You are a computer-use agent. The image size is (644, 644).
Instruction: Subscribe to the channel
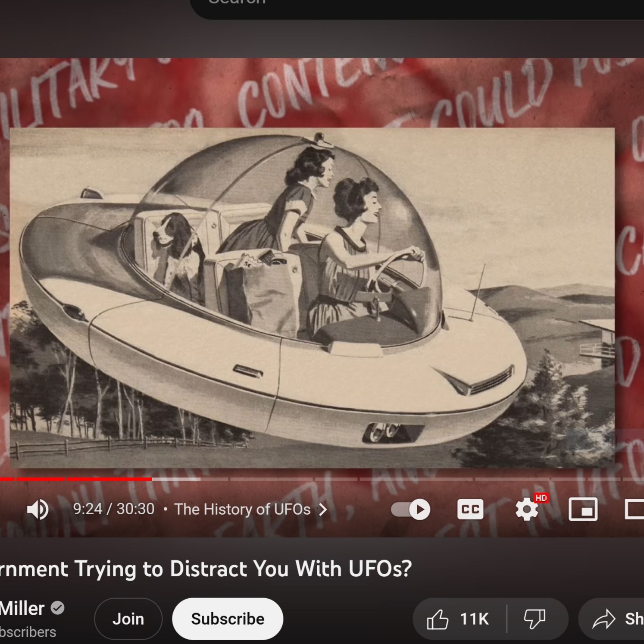pyautogui.click(x=227, y=619)
